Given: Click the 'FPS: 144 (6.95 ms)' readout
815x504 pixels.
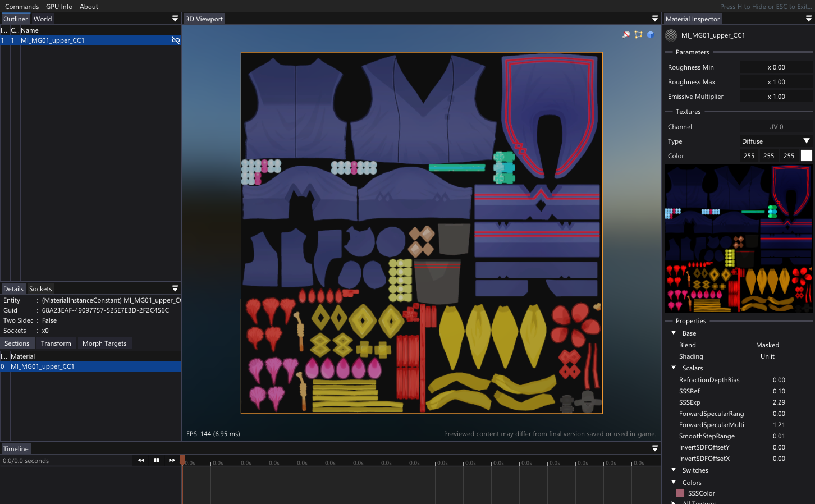Looking at the screenshot, I should (x=213, y=434).
